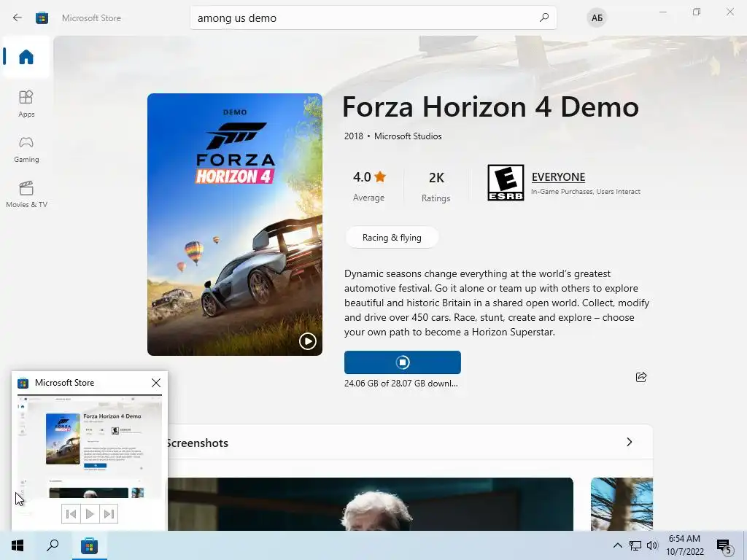Show hidden system tray icons
Viewport: 747px width, 560px height.
[617, 545]
